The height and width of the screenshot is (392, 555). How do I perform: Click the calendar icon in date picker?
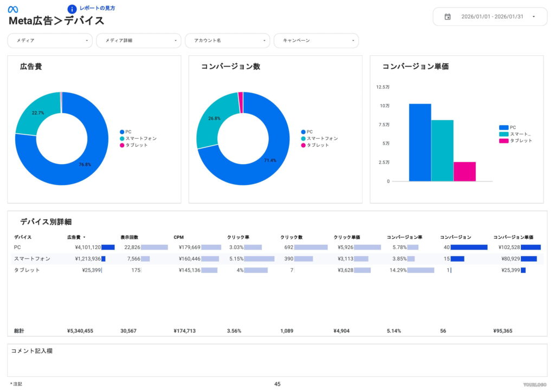coord(448,17)
